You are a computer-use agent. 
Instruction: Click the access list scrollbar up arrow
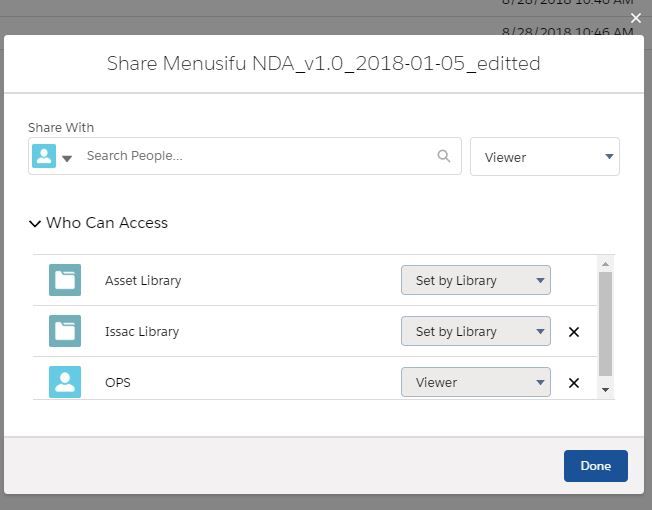coord(605,264)
